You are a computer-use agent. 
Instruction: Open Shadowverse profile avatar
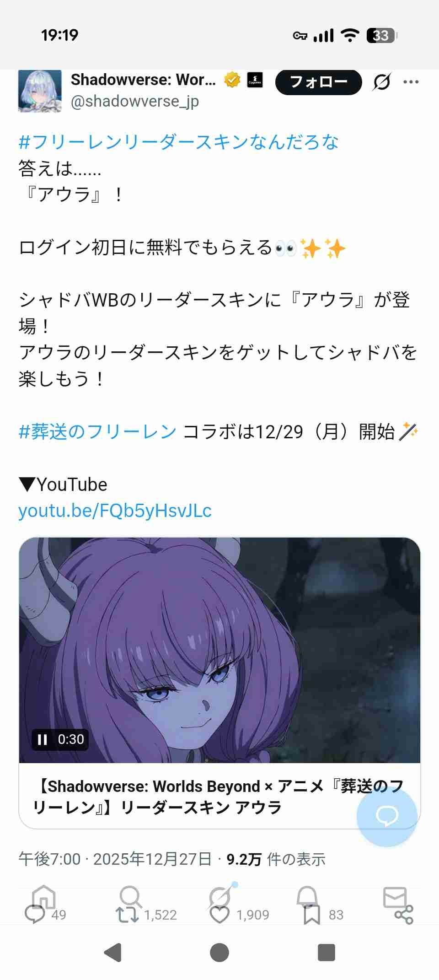tap(40, 91)
